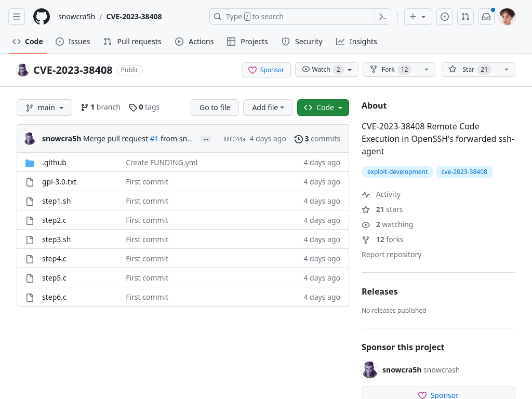Open the main branch dropdown
The image size is (532, 399).
(x=44, y=108)
